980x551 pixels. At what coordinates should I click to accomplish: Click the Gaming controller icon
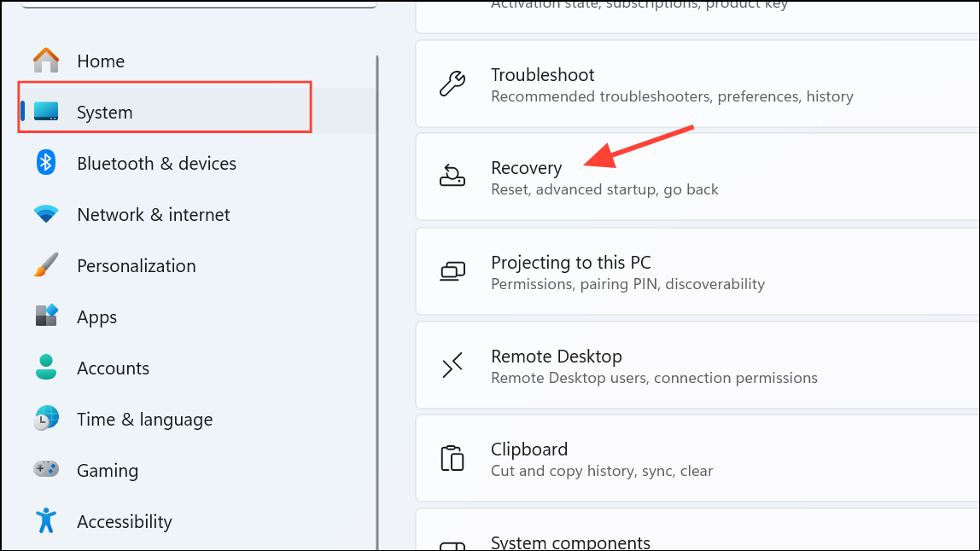45,469
